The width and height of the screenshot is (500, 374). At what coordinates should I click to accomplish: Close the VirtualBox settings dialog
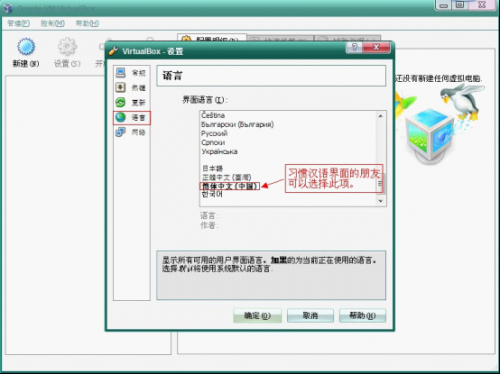click(376, 47)
